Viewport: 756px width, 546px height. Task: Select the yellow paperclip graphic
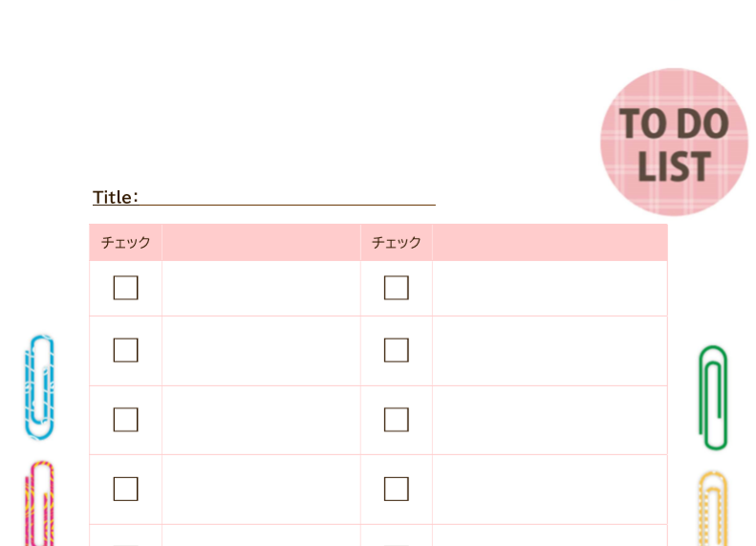pyautogui.click(x=712, y=509)
